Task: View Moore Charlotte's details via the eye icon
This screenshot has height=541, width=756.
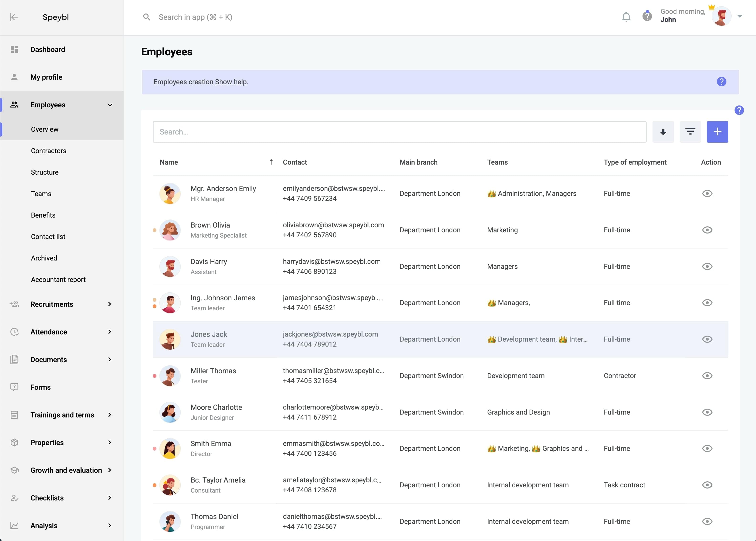Action: pos(707,412)
